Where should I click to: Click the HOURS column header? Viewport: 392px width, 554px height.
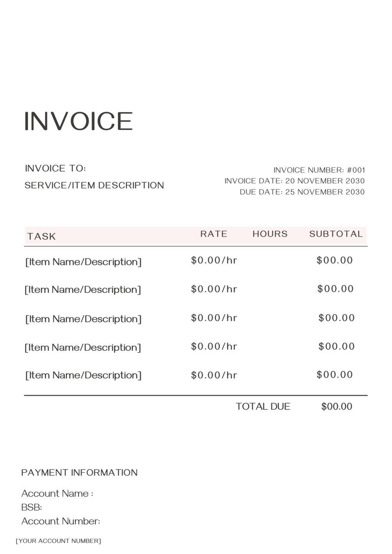click(x=270, y=234)
